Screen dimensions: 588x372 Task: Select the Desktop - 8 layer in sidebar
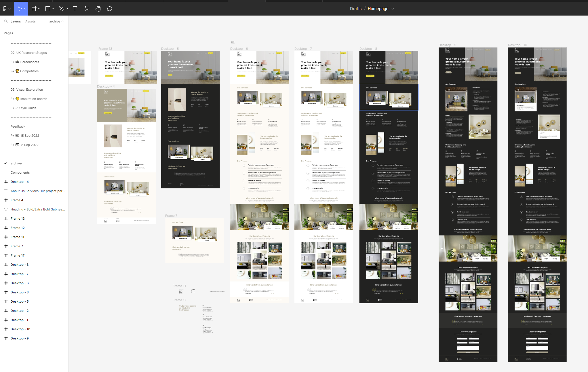point(20,265)
